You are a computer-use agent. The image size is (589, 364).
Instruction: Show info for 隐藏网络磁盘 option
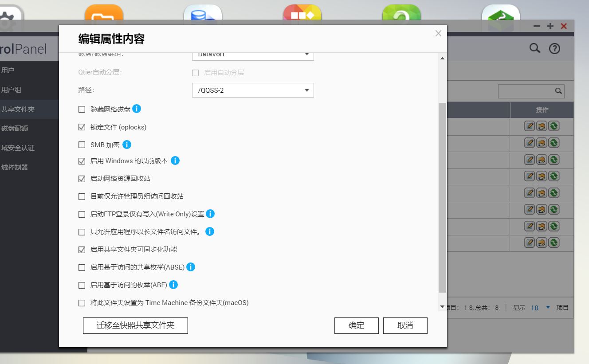(x=137, y=109)
